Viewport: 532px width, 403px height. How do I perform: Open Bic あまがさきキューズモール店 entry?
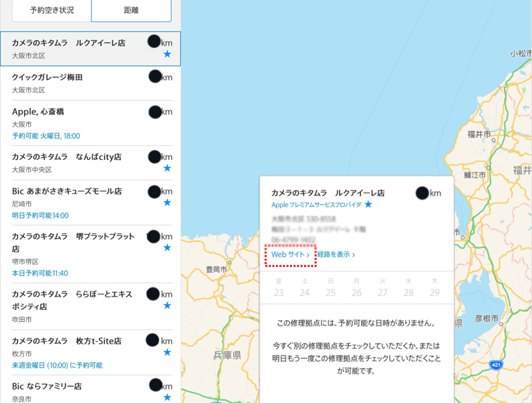[92, 202]
